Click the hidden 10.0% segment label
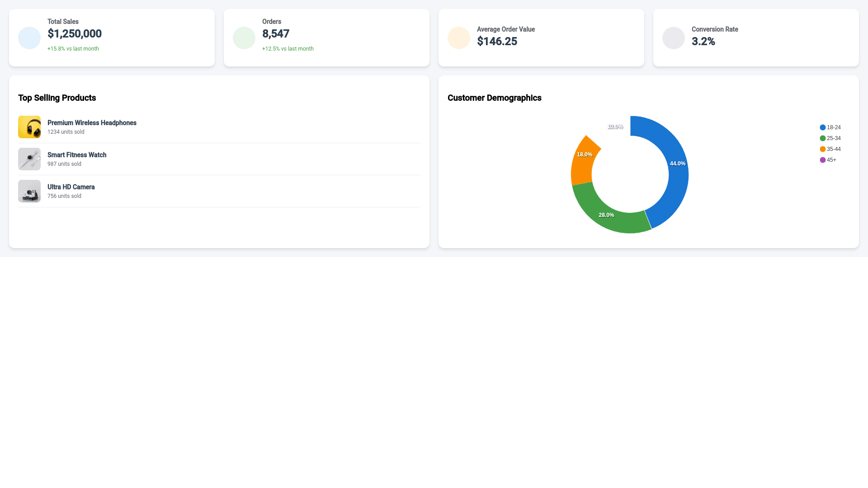 [x=615, y=127]
